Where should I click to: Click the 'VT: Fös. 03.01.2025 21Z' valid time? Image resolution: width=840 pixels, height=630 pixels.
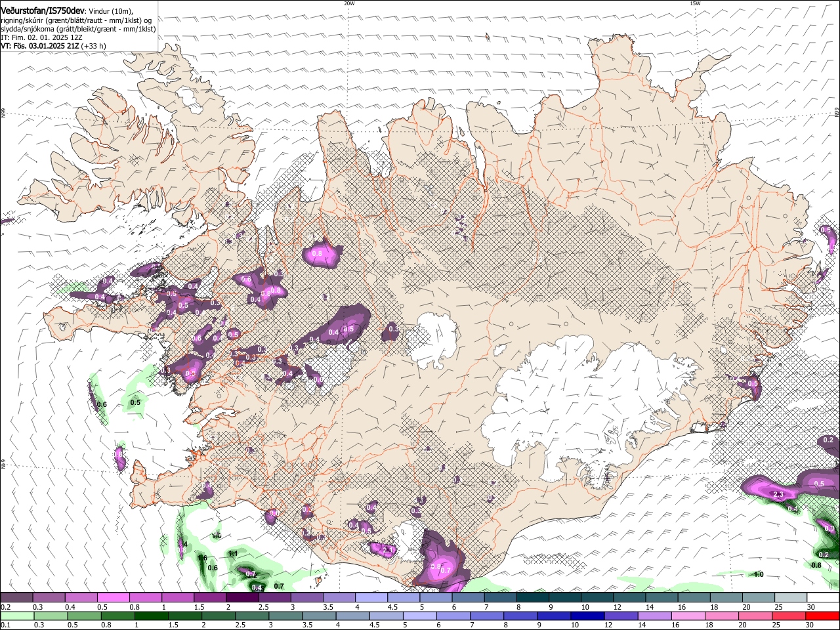(39, 46)
